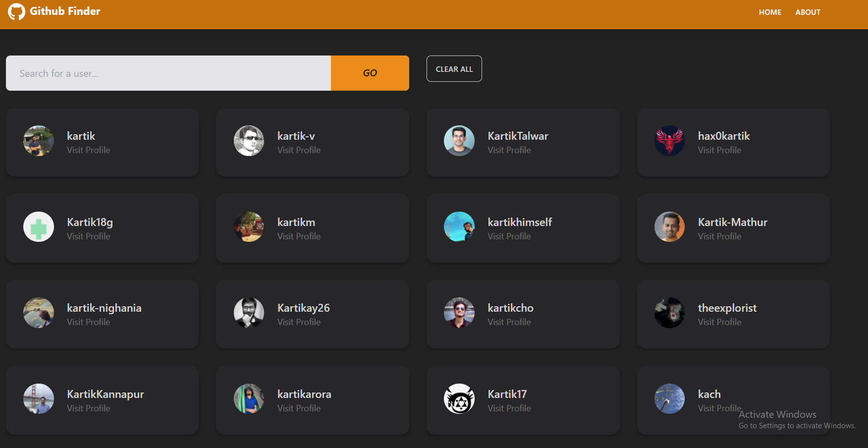Screen dimensions: 868x448
Task: Click KartikTalwar's profile picture
Action: [459, 141]
